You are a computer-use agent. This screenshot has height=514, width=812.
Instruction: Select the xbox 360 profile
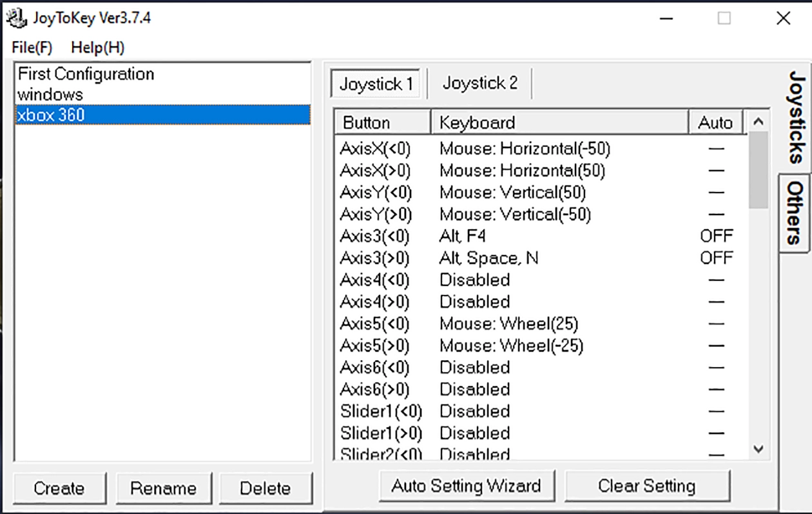pos(162,115)
